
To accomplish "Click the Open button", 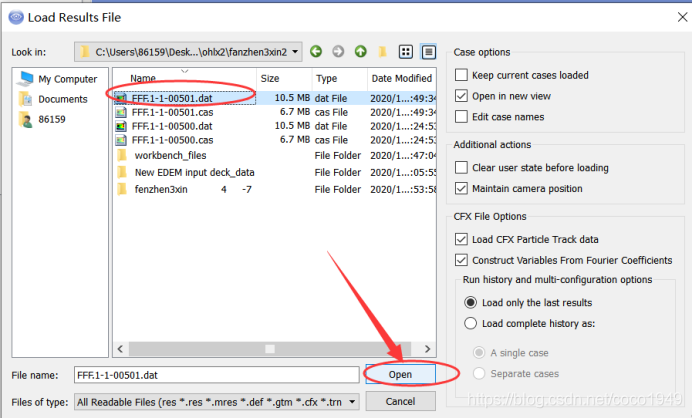I will point(400,374).
